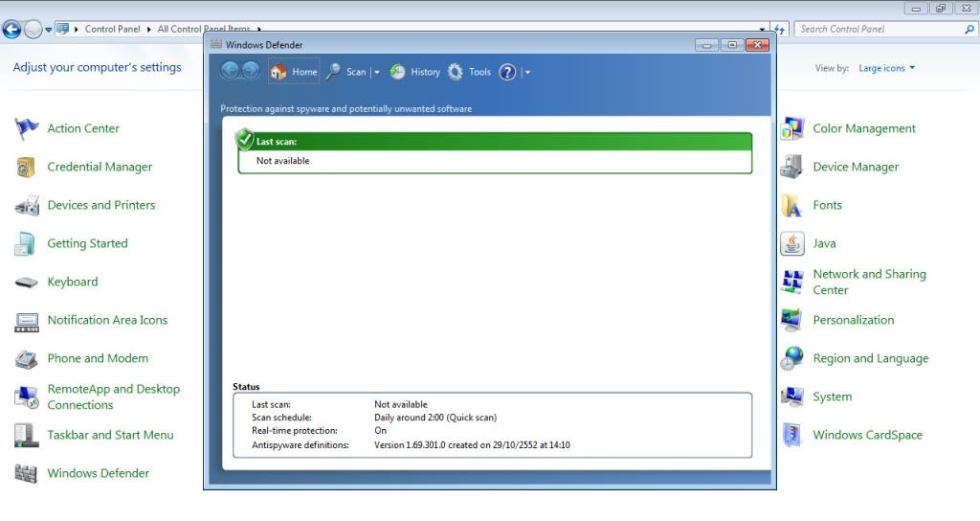The height and width of the screenshot is (521, 980).
Task: Expand the Help options dropdown arrow
Action: tap(527, 73)
